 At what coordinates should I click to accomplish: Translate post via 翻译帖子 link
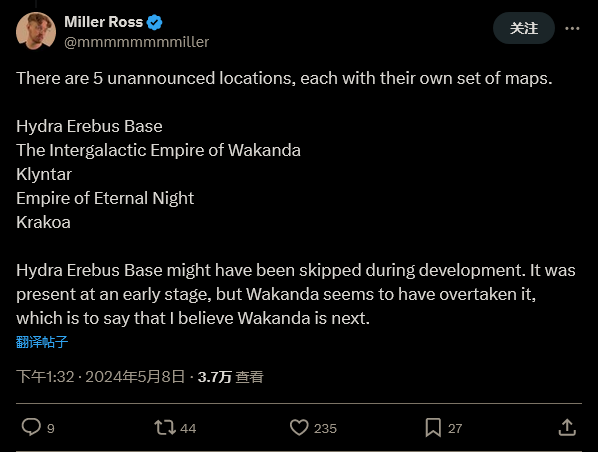42,342
